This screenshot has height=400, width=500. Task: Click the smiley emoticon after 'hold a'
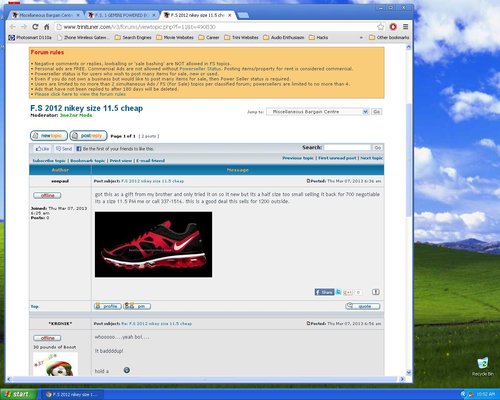click(127, 370)
